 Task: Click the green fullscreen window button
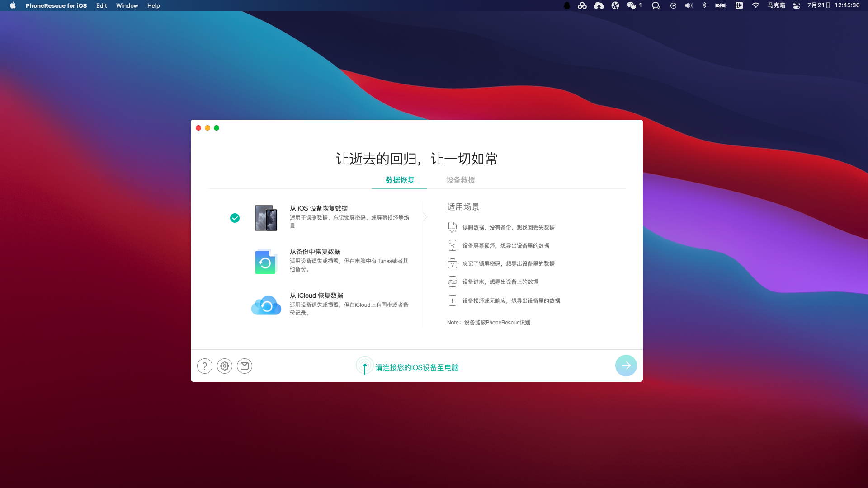217,128
